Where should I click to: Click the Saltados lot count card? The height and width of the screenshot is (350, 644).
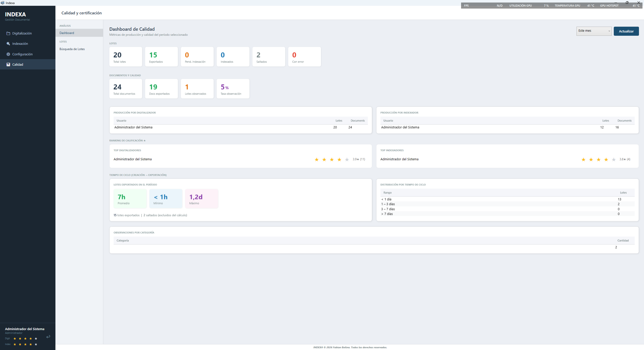269,57
